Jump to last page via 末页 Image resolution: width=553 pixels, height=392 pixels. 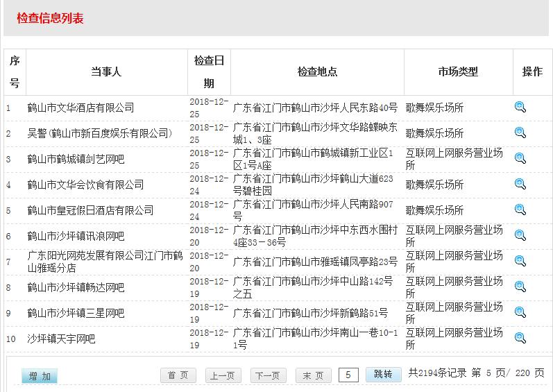313,375
